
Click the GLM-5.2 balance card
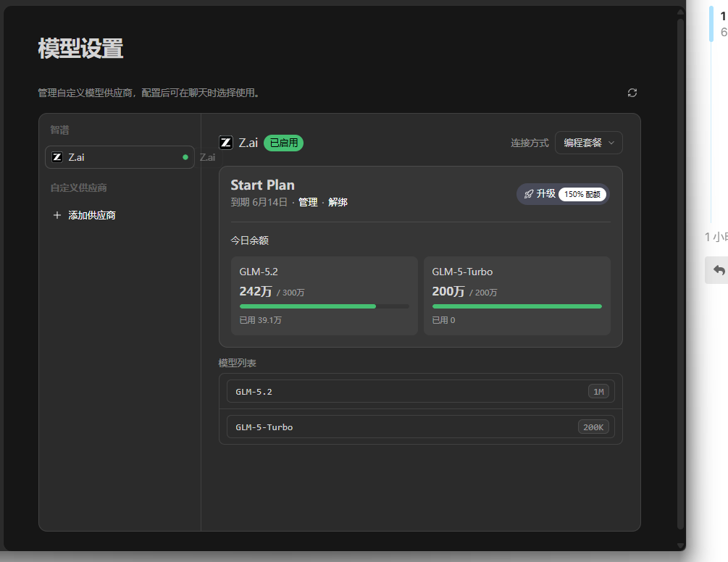(324, 295)
